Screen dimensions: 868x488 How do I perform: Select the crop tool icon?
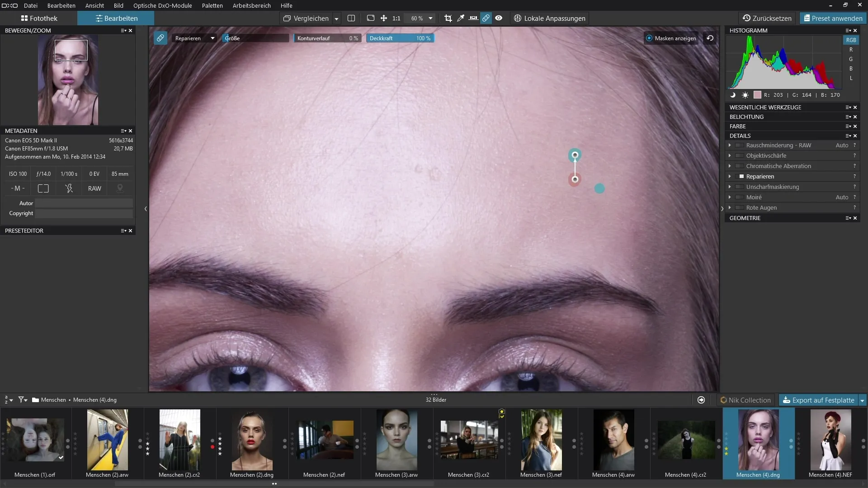(448, 18)
